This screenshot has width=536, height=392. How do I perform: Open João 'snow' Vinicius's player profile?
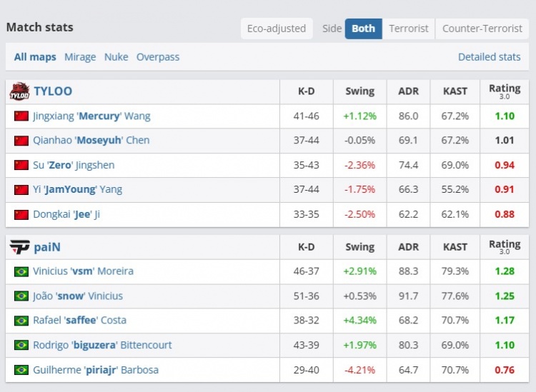78,296
